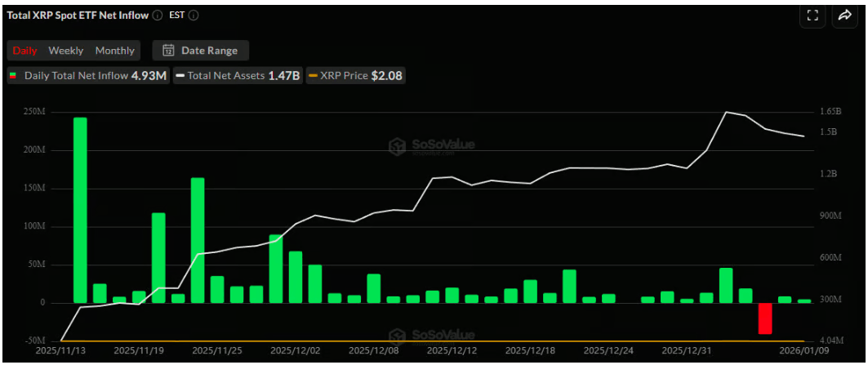The width and height of the screenshot is (868, 365).
Task: Toggle Total Net Assets line series
Action: coord(238,76)
